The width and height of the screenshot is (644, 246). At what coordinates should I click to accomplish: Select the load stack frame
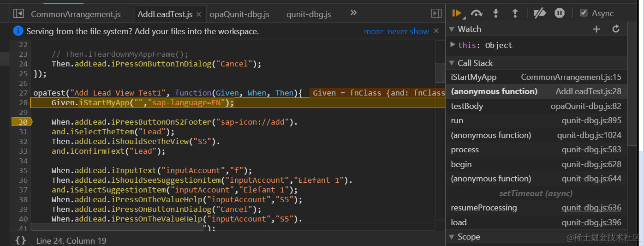point(536,222)
